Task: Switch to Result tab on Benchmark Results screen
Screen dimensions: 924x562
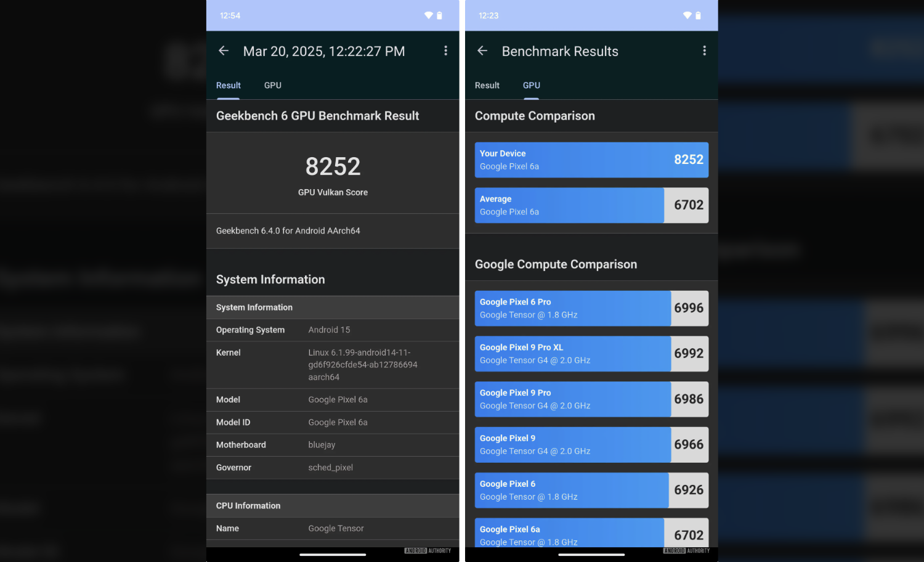Action: [x=487, y=86]
